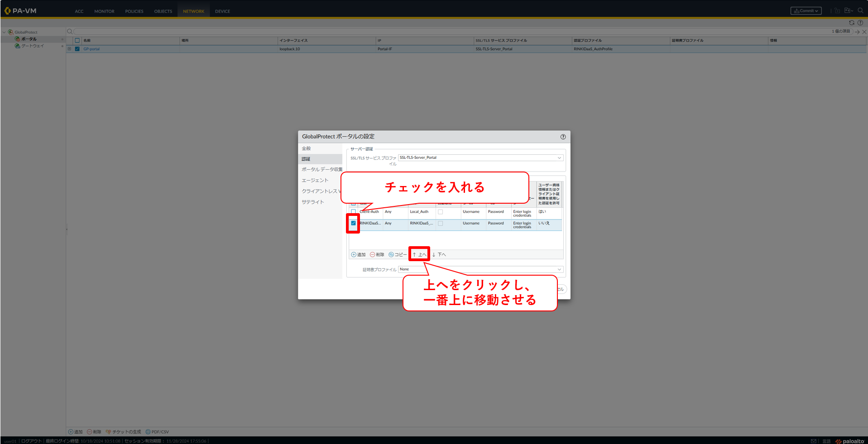
Task: Click the generate ticket icon
Action: [108, 432]
